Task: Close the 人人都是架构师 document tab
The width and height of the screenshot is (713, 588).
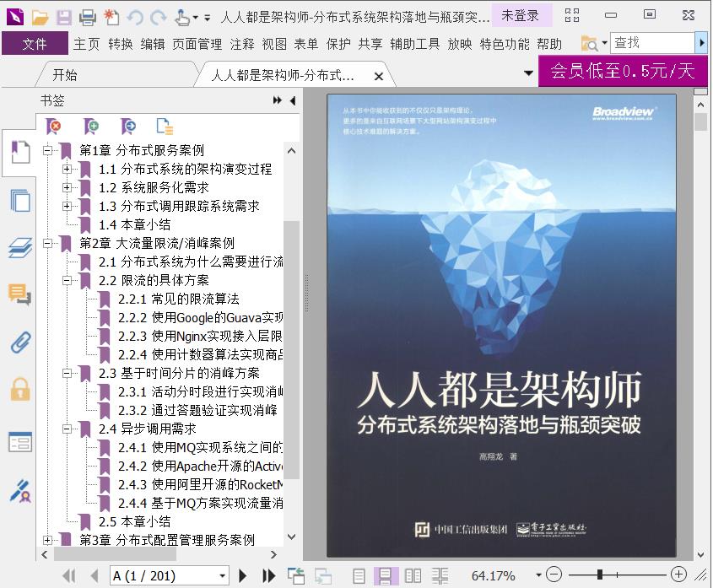Action: (x=378, y=77)
